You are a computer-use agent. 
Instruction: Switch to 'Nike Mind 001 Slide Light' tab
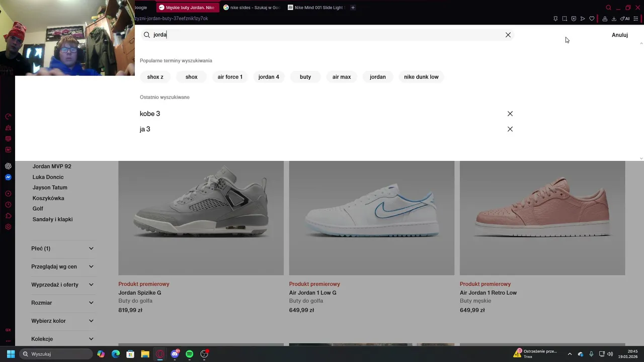point(316,8)
